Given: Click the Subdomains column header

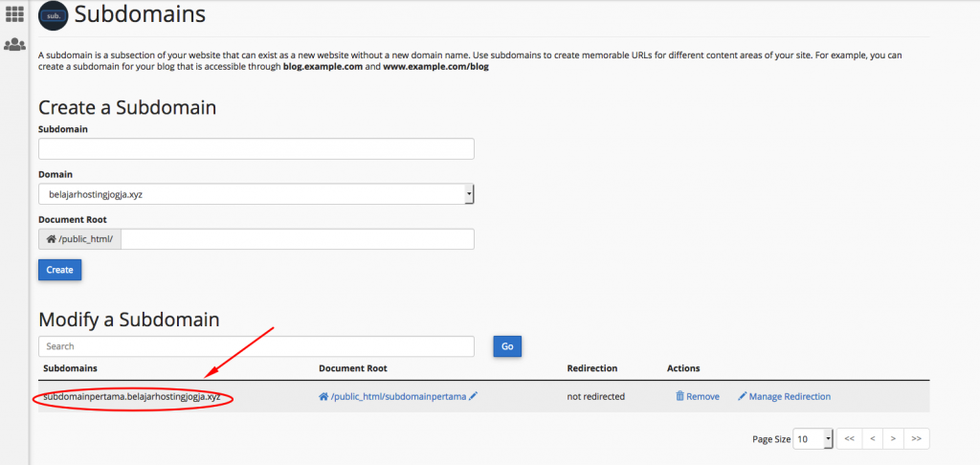Looking at the screenshot, I should click(70, 368).
